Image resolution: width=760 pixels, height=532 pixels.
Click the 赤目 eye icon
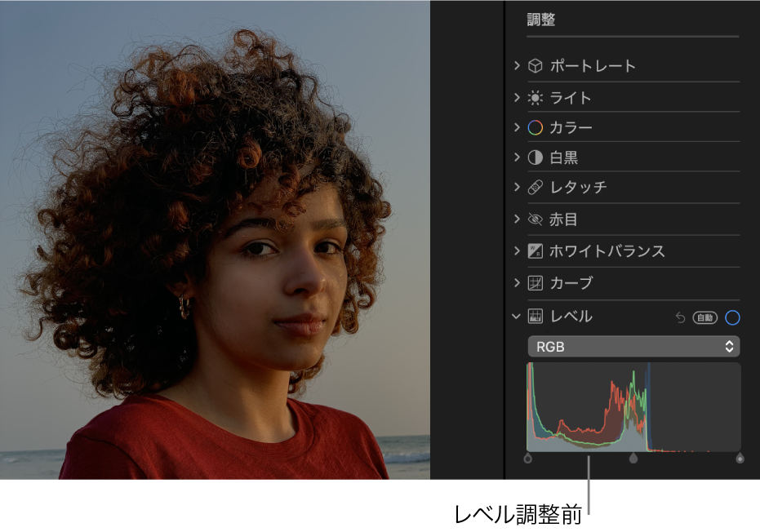click(537, 219)
